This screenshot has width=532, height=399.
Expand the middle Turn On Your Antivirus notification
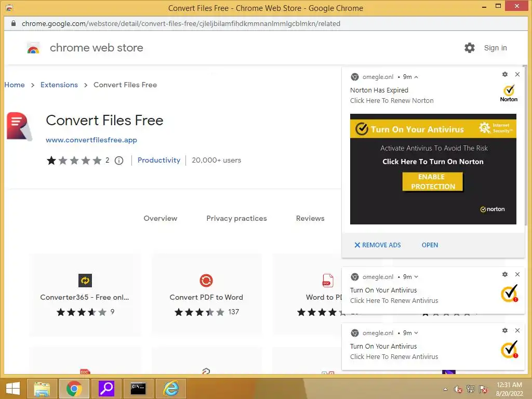(x=416, y=277)
